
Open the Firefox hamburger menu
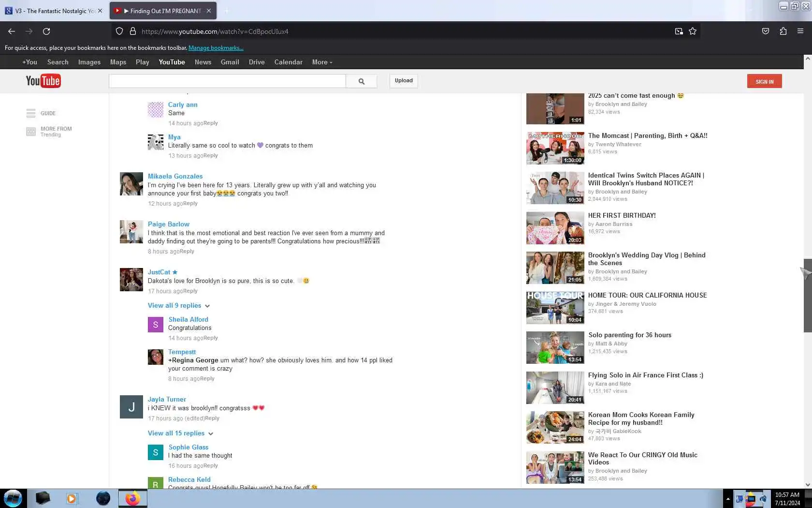click(x=800, y=31)
